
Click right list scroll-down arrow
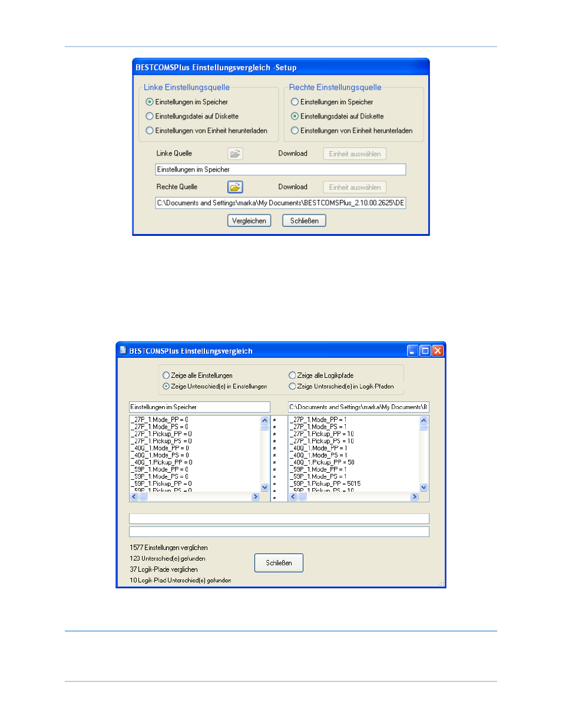(x=424, y=487)
